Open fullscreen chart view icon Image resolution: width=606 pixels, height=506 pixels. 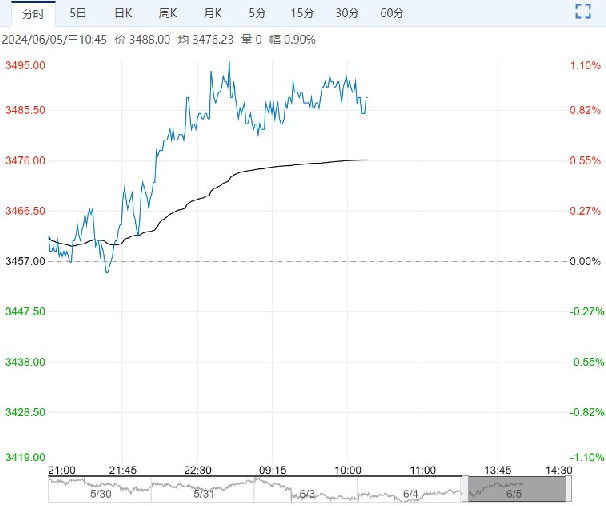(x=584, y=13)
